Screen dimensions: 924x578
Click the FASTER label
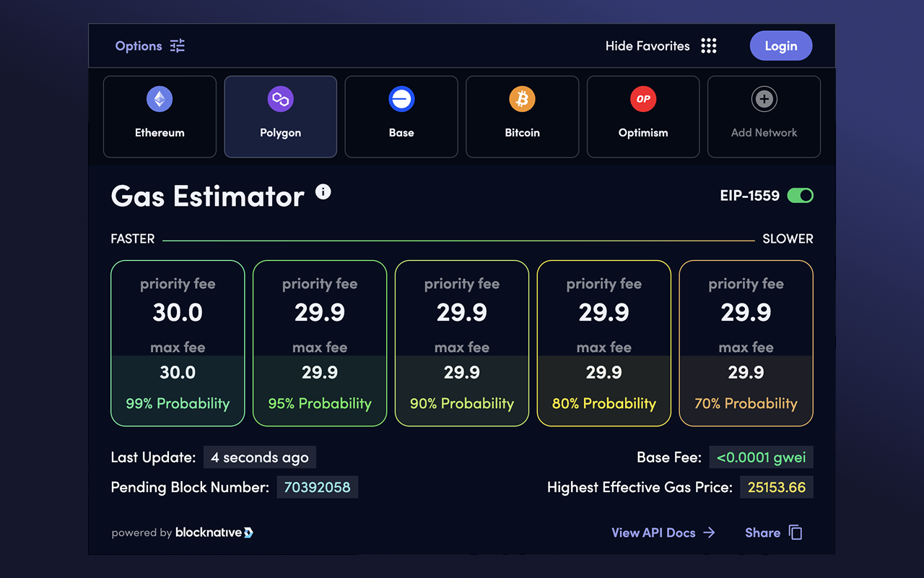(133, 238)
